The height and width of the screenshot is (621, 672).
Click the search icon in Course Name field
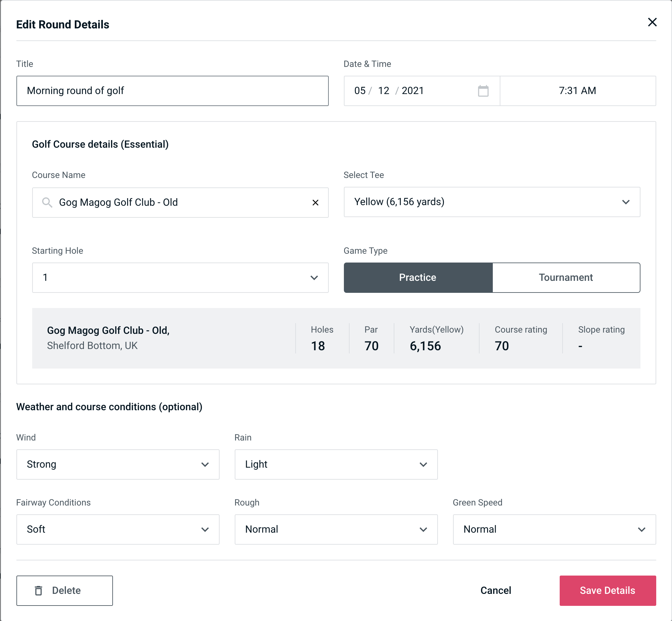pos(47,201)
